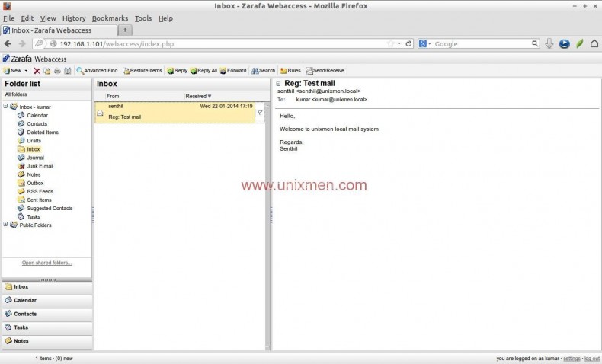The height and width of the screenshot is (364, 602).
Task: Open the New button dropdown arrow
Action: pos(26,71)
